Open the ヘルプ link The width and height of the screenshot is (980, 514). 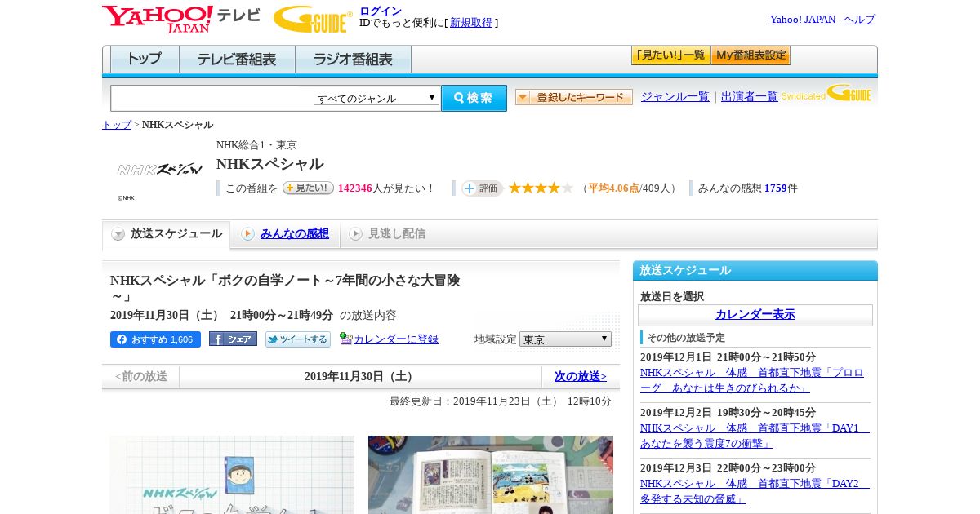pyautogui.click(x=859, y=19)
